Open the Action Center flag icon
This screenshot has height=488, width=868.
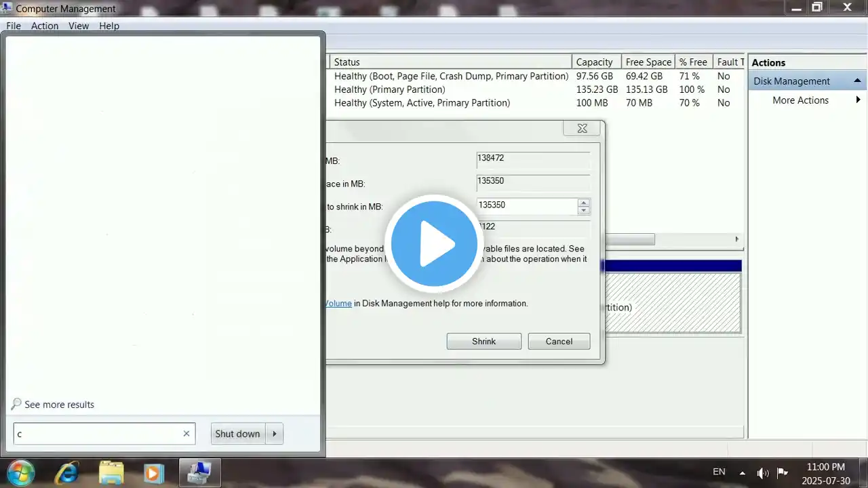[x=782, y=472]
